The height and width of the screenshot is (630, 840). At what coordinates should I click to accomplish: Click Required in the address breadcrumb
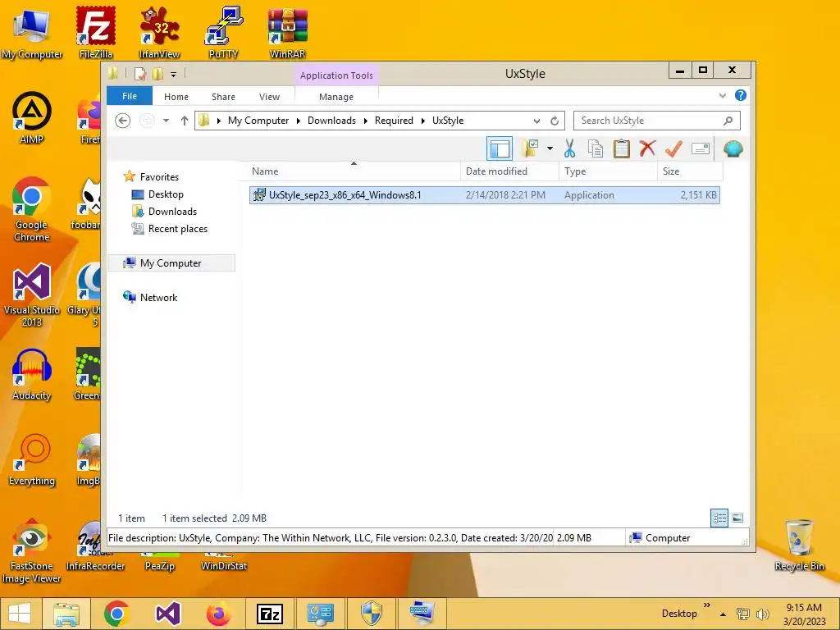coord(394,121)
